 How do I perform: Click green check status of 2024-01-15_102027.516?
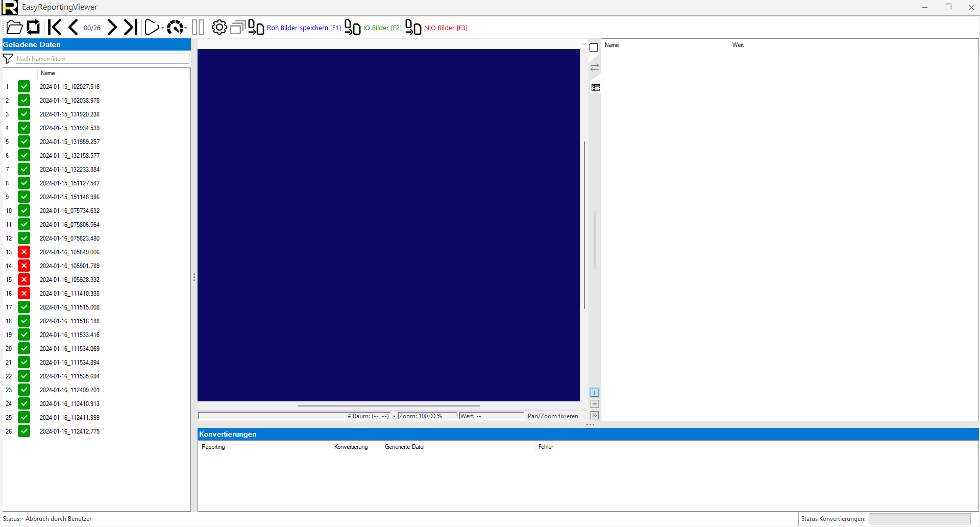[24, 86]
